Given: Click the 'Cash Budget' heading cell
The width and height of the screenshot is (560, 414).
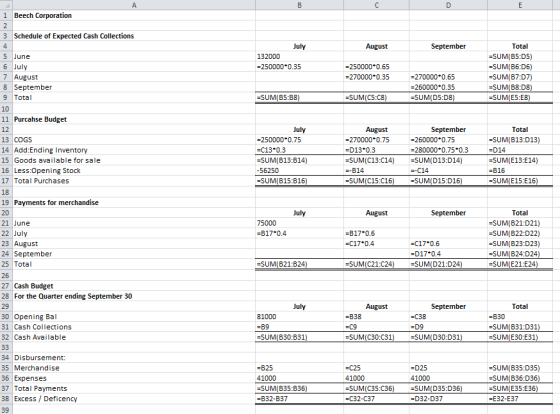Looking at the screenshot, I should pyautogui.click(x=134, y=286).
